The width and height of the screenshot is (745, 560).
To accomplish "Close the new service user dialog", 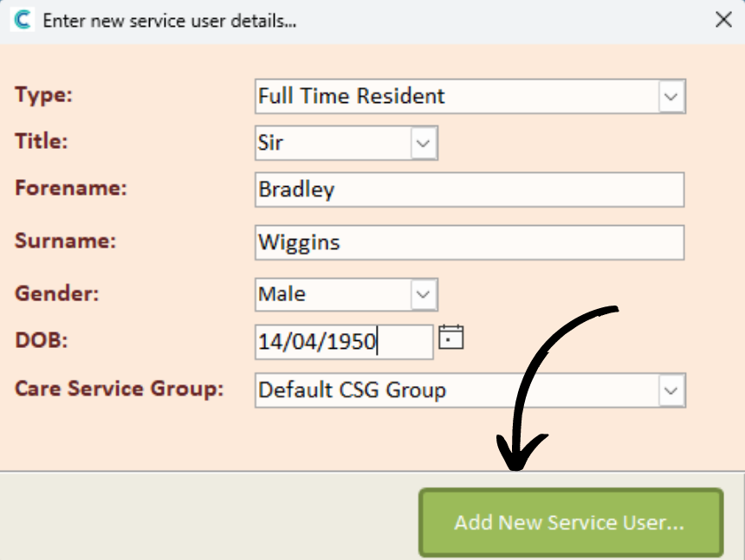I will pos(723,19).
